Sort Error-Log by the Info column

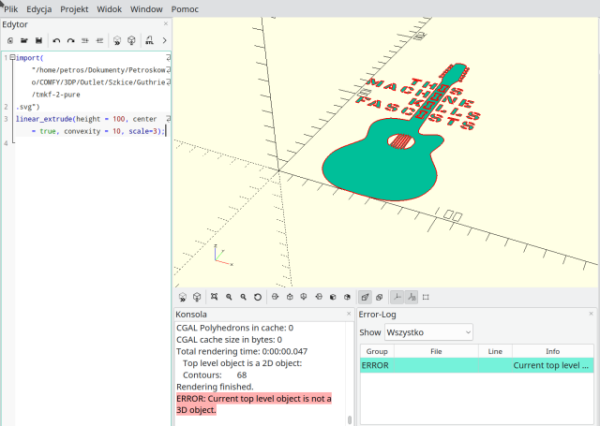click(553, 351)
